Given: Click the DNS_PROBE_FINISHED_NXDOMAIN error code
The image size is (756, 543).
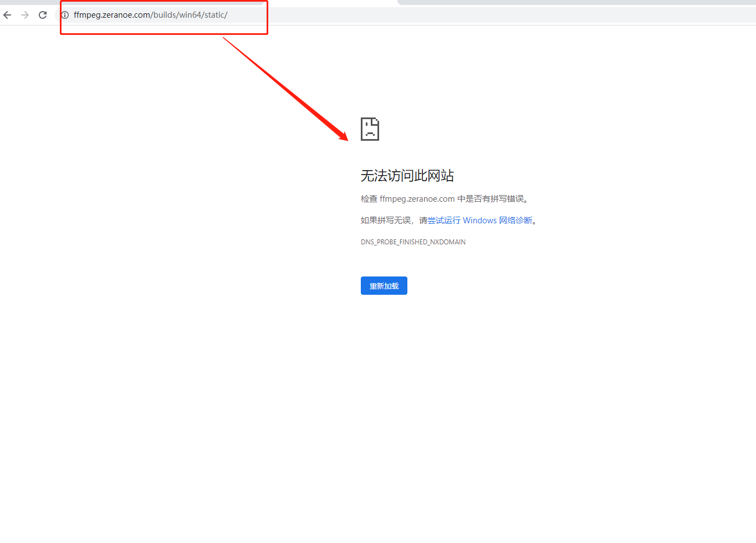Looking at the screenshot, I should click(x=413, y=242).
